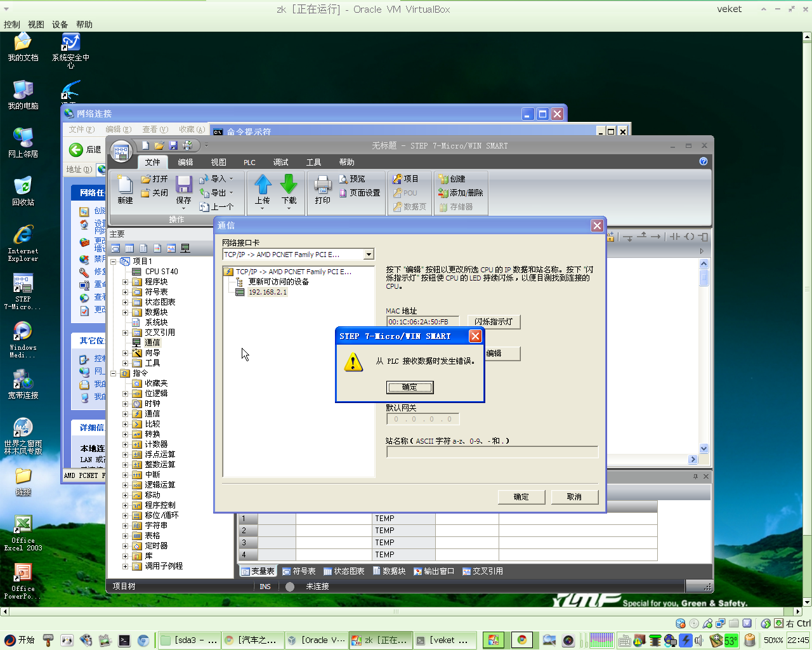This screenshot has width=812, height=650.
Task: Open the quick access toolbar customize arrow
Action: 206,146
